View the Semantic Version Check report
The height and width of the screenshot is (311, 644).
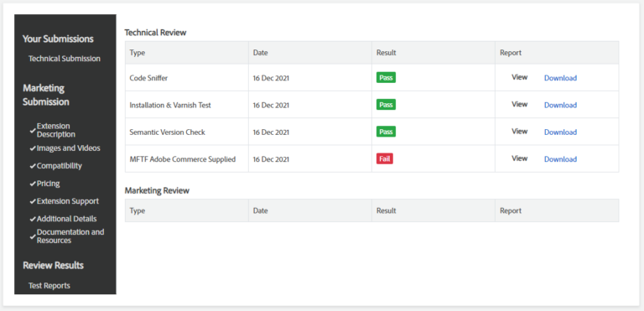[519, 132]
